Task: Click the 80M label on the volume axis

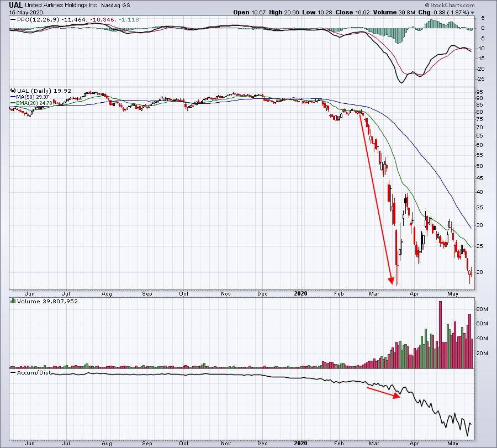Action: pos(482,308)
